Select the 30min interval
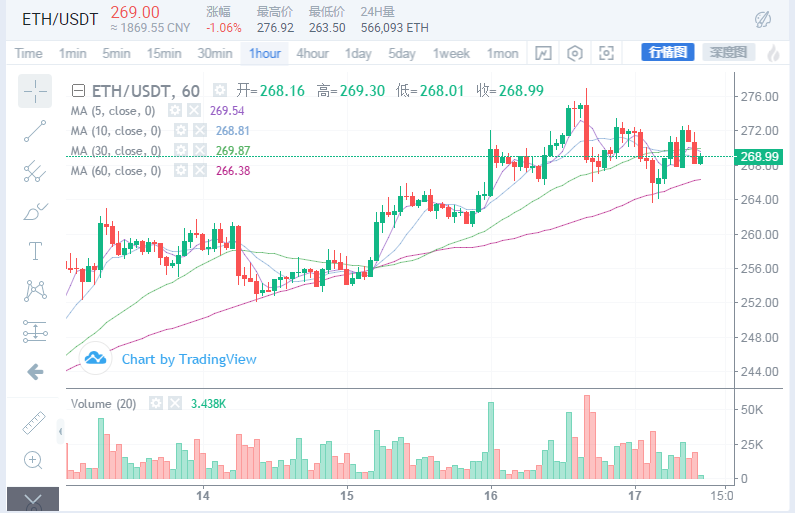795x513 pixels. 215,53
